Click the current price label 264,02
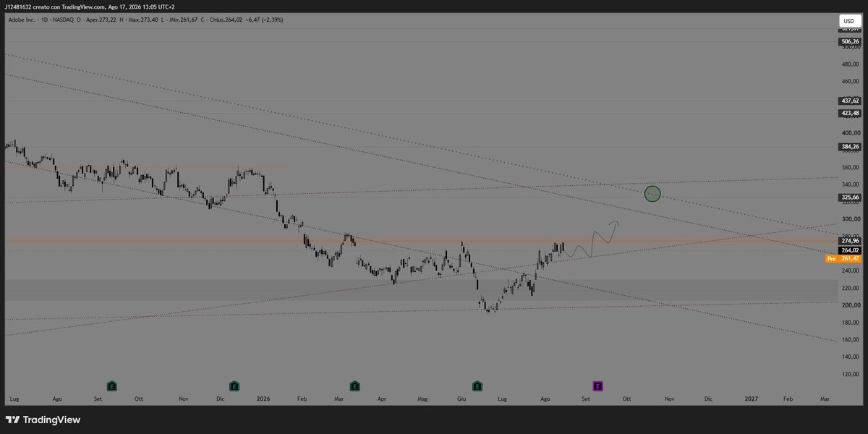Screen dimensions: 868x434 [x=849, y=250]
